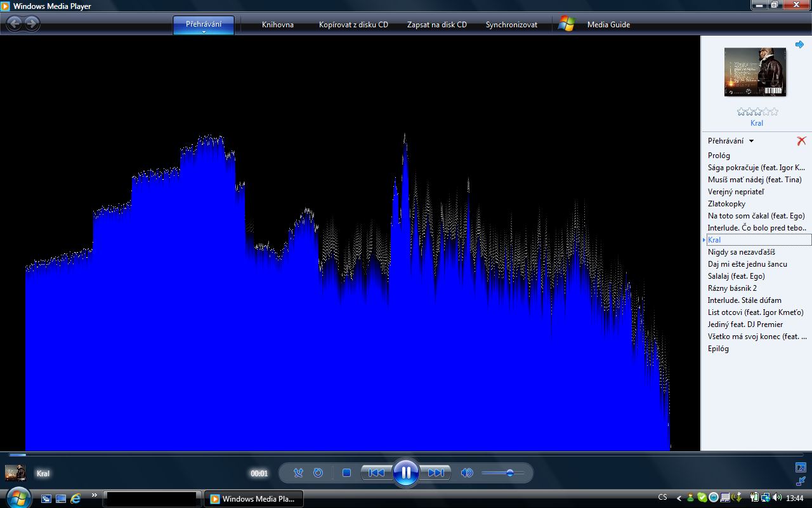Open the network connection tray icon
The image size is (812, 508).
(x=766, y=498)
